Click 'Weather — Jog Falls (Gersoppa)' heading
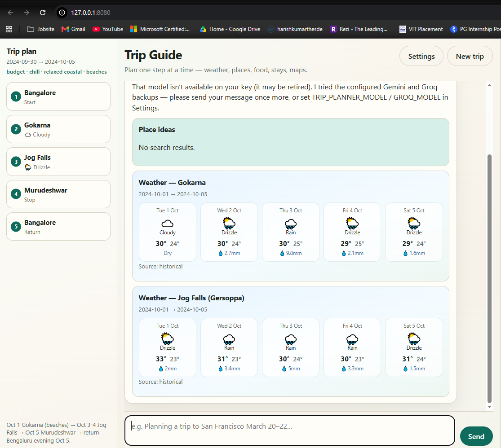The height and width of the screenshot is (448, 501). [191, 298]
